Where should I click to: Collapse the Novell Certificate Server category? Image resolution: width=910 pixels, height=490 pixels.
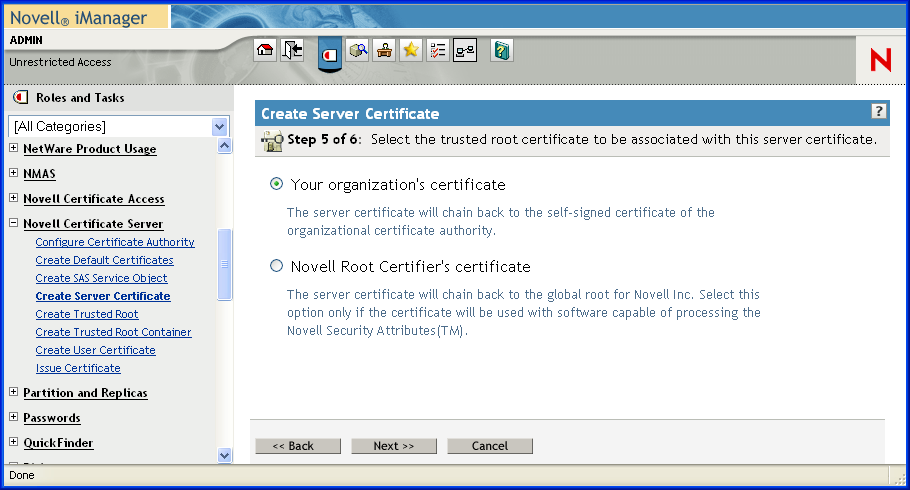point(14,224)
